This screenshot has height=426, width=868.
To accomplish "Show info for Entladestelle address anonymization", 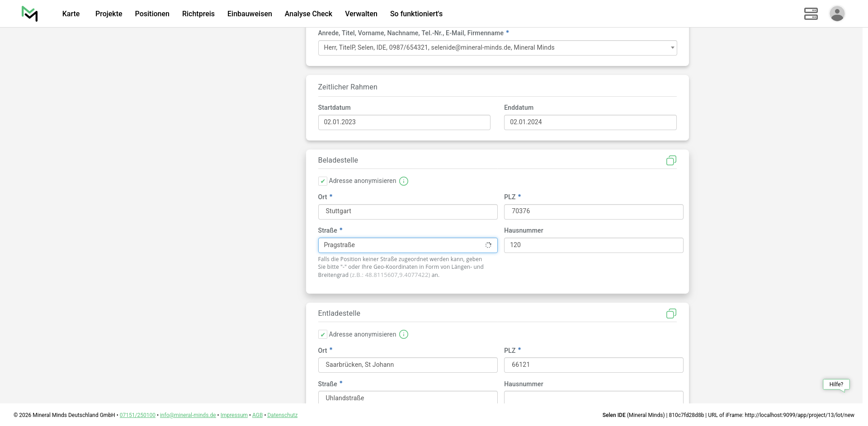I will point(404,334).
